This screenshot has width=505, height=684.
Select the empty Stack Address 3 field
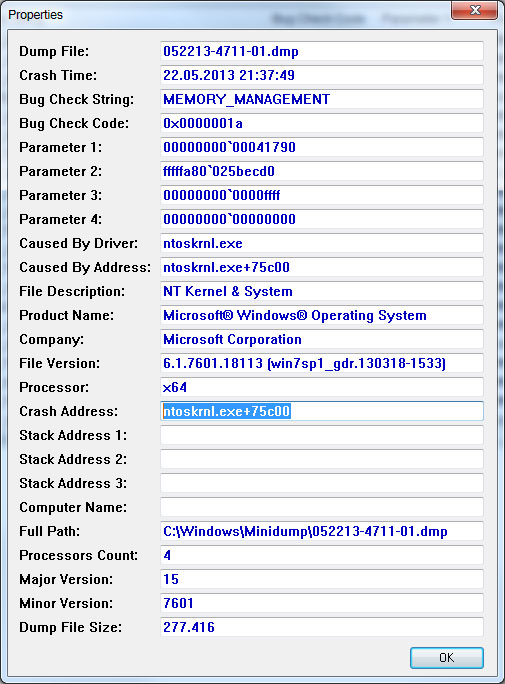[322, 483]
